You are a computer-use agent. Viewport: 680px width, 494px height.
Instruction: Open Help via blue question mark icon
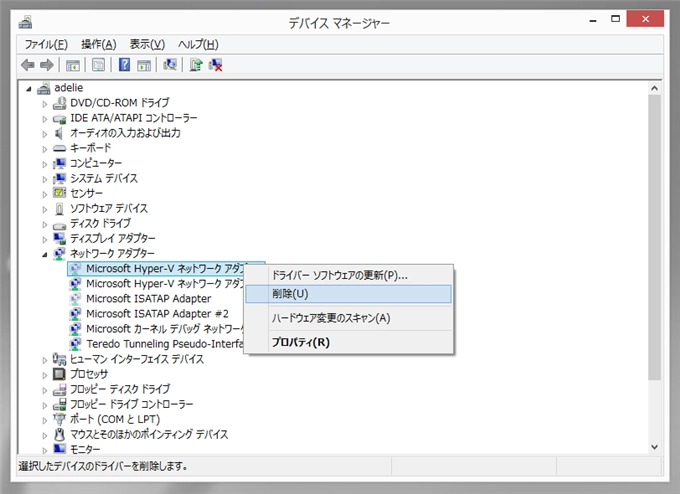tap(124, 65)
